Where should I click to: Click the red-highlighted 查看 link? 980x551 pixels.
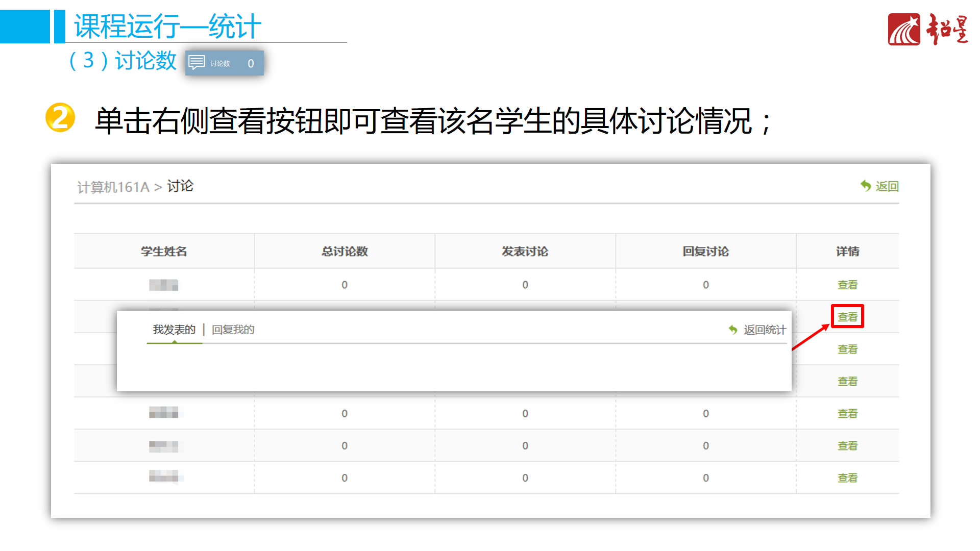point(847,317)
